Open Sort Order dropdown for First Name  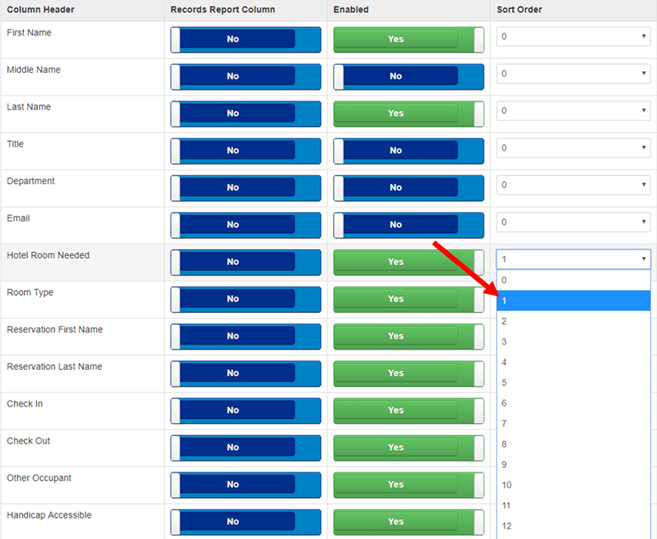(x=573, y=36)
